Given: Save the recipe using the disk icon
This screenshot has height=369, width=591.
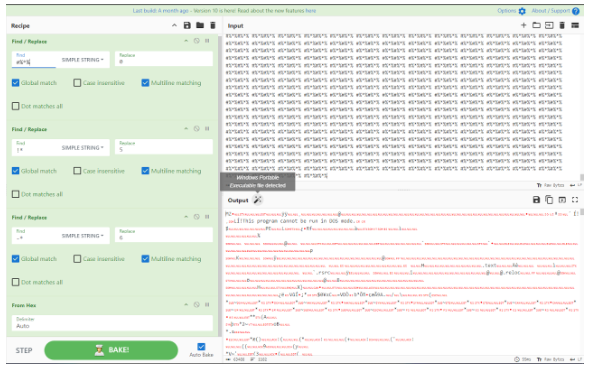Looking at the screenshot, I should [187, 25].
